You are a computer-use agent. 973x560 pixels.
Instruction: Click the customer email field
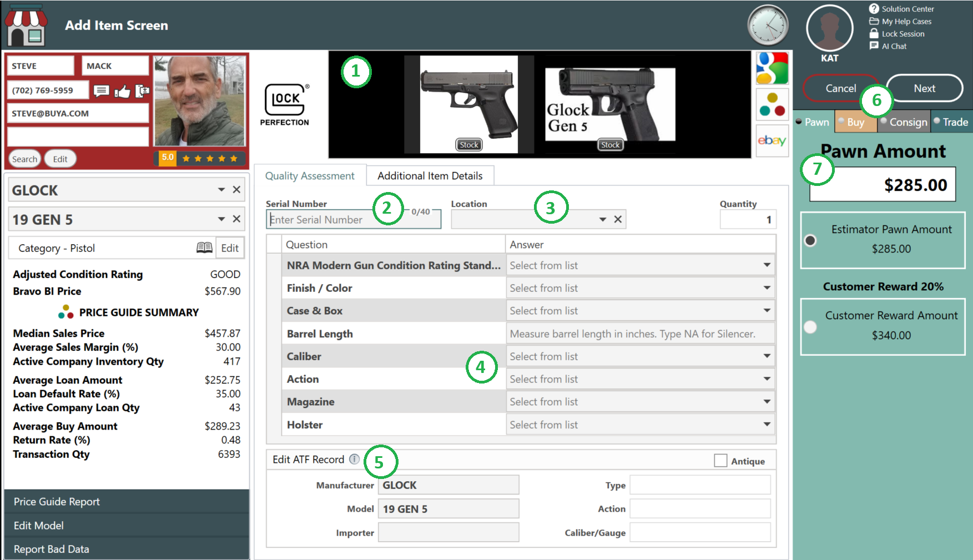point(78,113)
